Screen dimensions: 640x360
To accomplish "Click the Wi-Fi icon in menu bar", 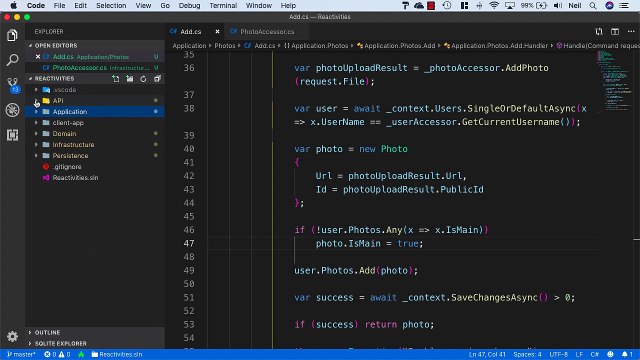I will click(x=494, y=5).
